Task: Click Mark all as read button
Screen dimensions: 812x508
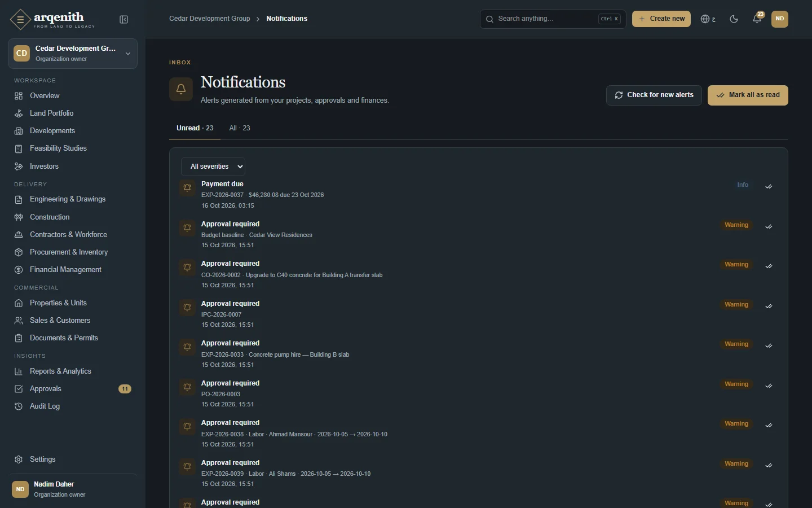Action: [748, 95]
